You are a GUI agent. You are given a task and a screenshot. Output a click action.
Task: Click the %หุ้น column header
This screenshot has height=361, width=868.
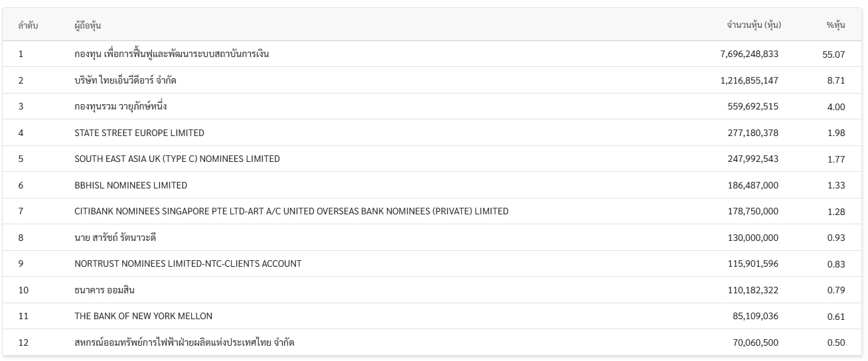pyautogui.click(x=835, y=25)
